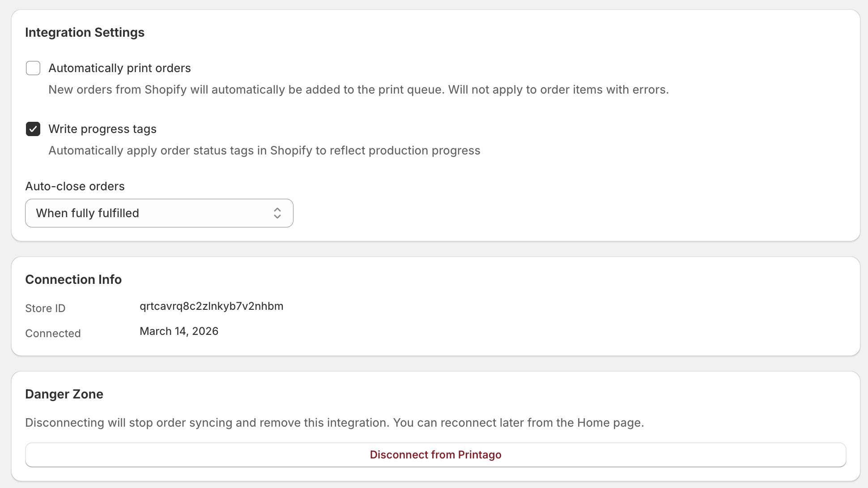Image resolution: width=868 pixels, height=488 pixels.
Task: Click the Write progress tags label
Action: point(102,129)
